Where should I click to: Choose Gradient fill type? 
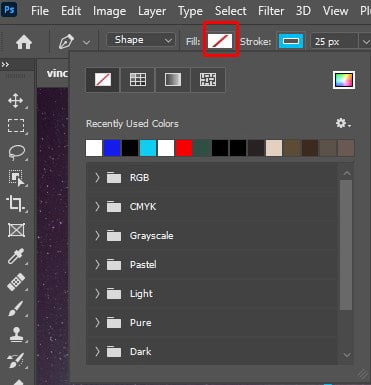point(173,80)
